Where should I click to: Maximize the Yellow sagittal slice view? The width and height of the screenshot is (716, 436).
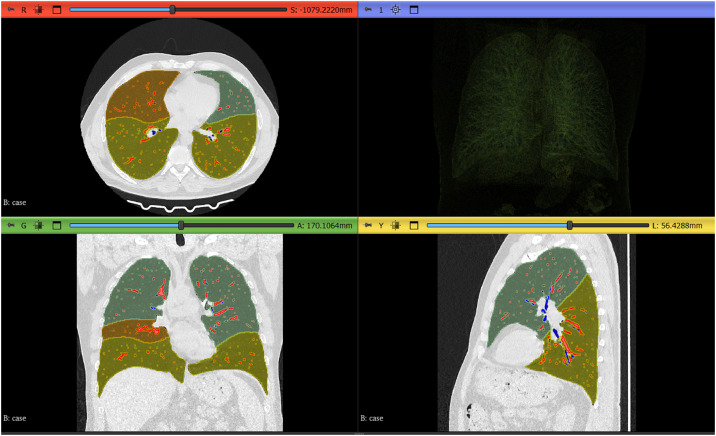click(x=414, y=225)
